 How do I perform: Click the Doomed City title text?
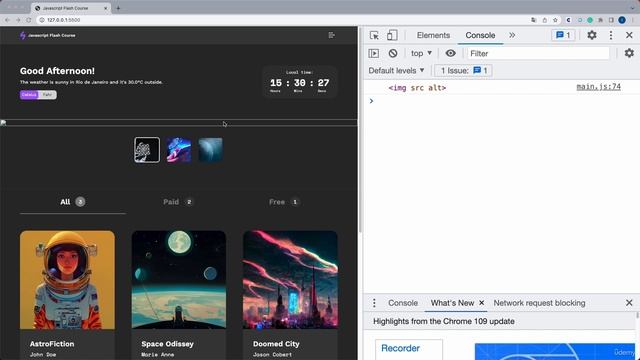coord(276,344)
